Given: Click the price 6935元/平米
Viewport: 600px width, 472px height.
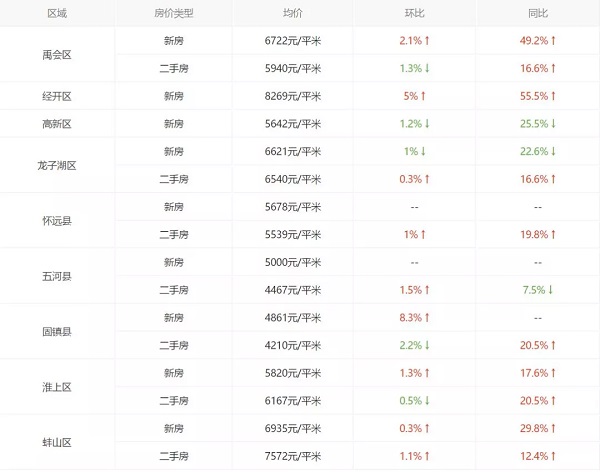Looking at the screenshot, I should click(x=293, y=428).
